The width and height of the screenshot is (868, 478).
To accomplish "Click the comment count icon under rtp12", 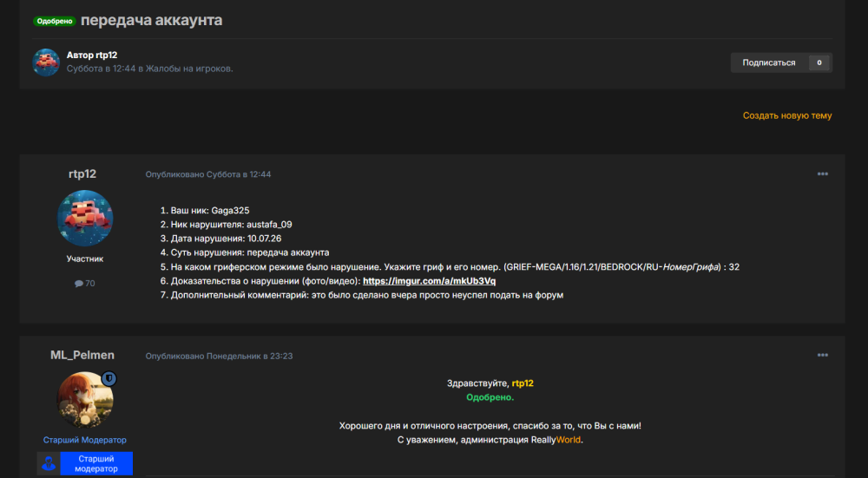I will [79, 284].
